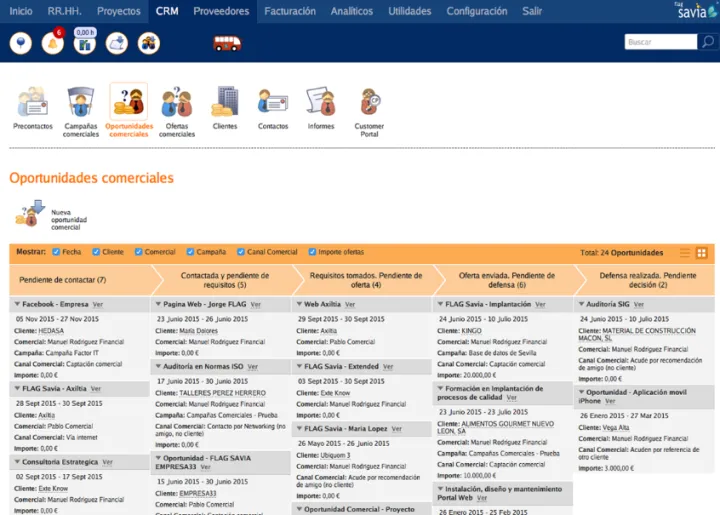Open the Informes icon

click(321, 103)
